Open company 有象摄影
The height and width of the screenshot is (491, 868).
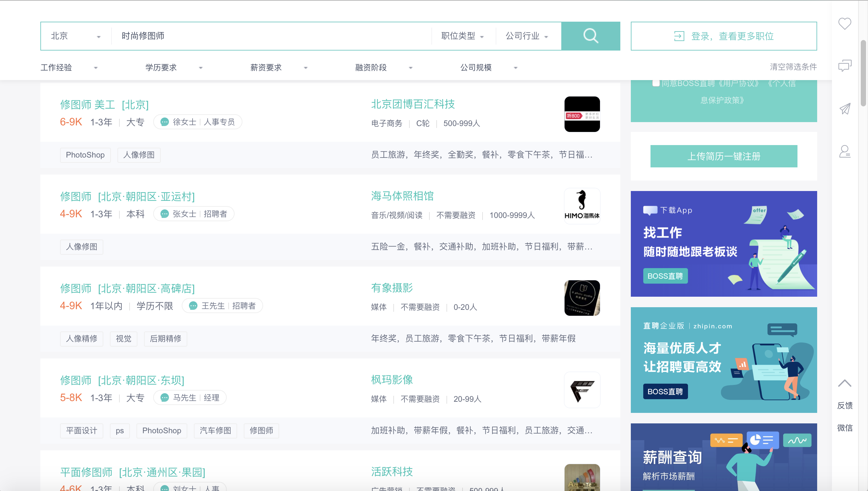(392, 288)
